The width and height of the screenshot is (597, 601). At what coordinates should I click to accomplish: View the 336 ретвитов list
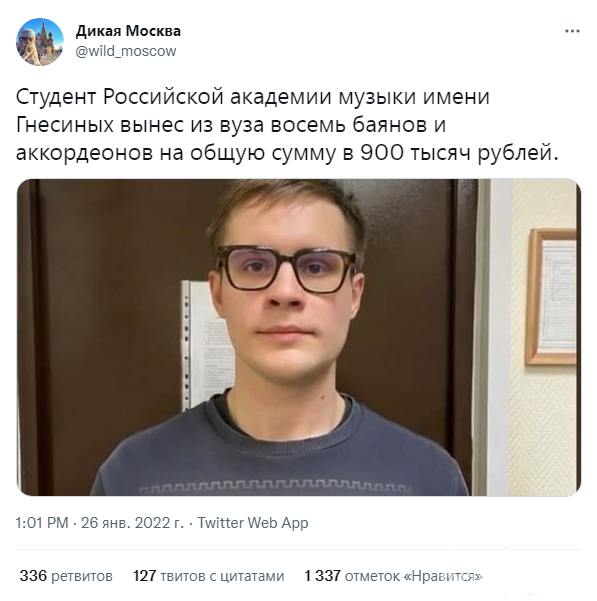tap(66, 576)
